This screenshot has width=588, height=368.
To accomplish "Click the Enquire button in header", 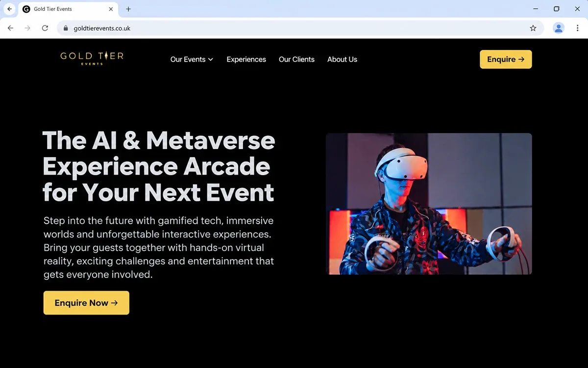I will tap(506, 59).
